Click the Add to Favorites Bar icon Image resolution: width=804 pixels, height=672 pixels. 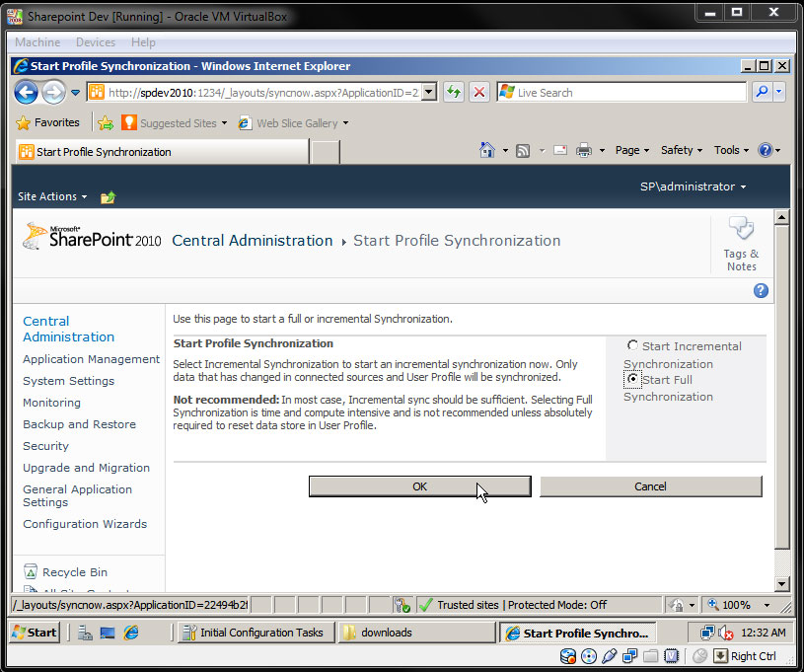click(106, 123)
